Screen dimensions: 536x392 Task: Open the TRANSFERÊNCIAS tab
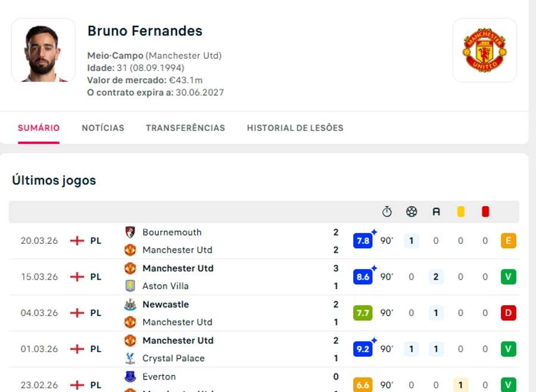[185, 127]
